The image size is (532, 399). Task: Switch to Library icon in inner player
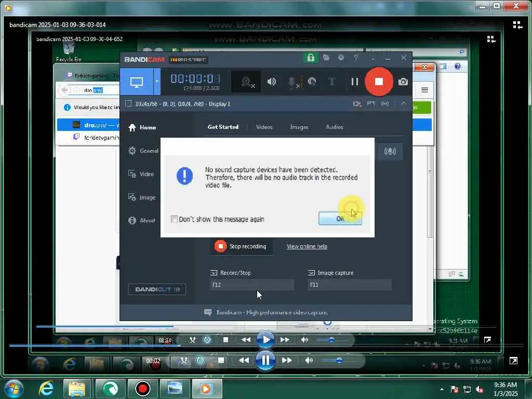pyautogui.click(x=491, y=39)
